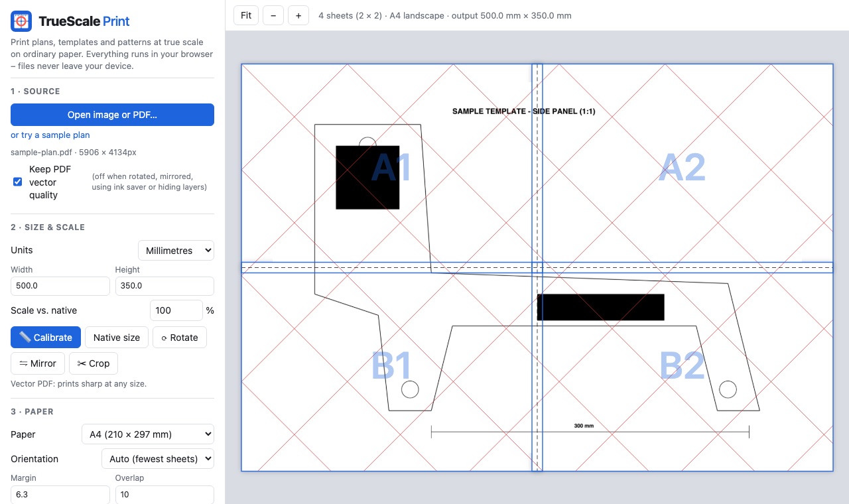This screenshot has width=849, height=504.
Task: Open the Units dropdown
Action: pyautogui.click(x=176, y=251)
